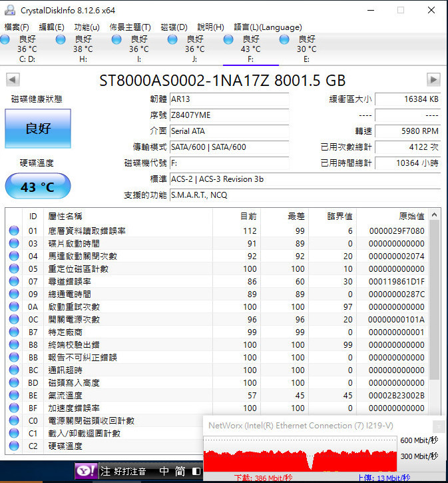Click status dot for 電源關閉磁頭收回計數
The width and height of the screenshot is (448, 483).
pyautogui.click(x=14, y=420)
